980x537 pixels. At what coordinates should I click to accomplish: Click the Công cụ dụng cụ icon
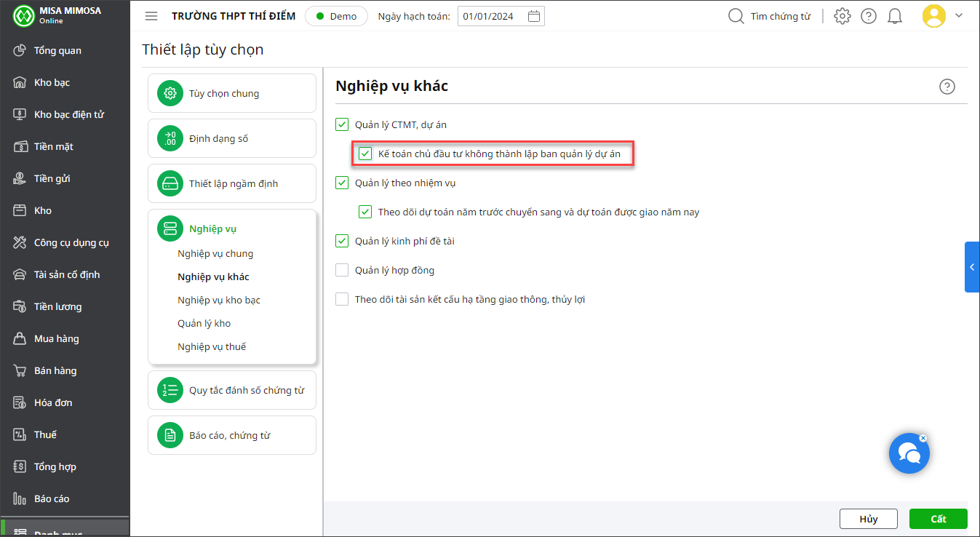tap(20, 242)
